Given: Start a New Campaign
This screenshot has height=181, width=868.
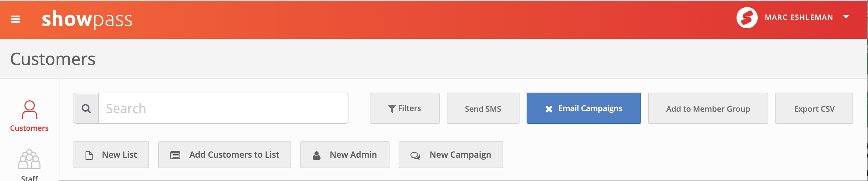Looking at the screenshot, I should click(451, 155).
